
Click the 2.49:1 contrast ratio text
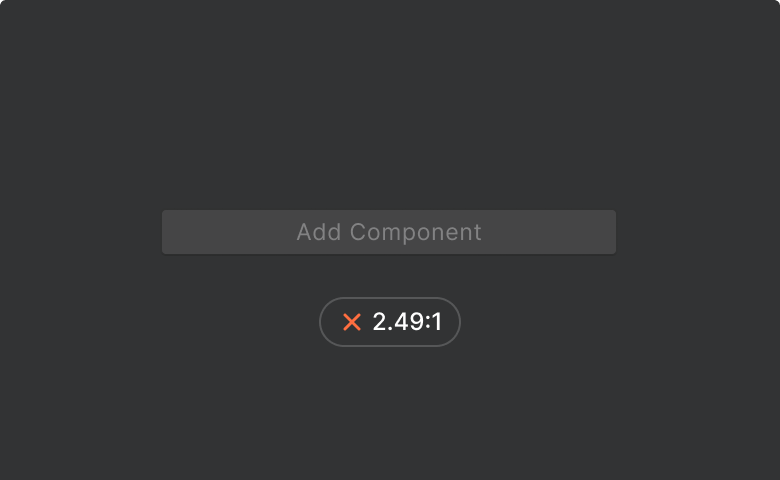click(x=407, y=322)
